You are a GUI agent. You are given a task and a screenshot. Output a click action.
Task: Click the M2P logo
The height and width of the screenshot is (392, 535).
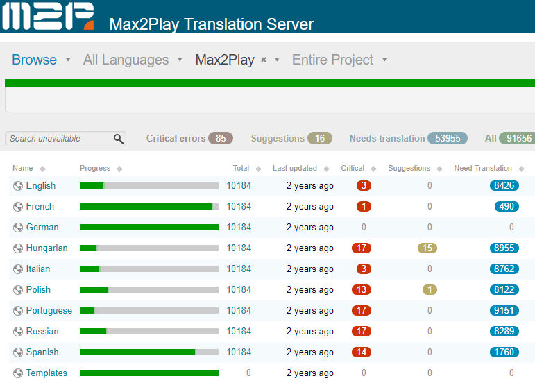pos(48,16)
